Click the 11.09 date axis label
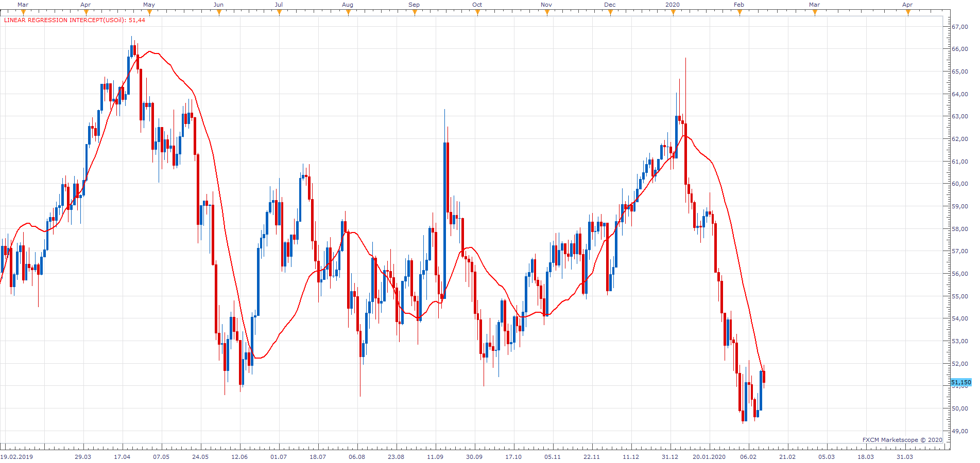Image resolution: width=980 pixels, height=463 pixels. pyautogui.click(x=435, y=457)
